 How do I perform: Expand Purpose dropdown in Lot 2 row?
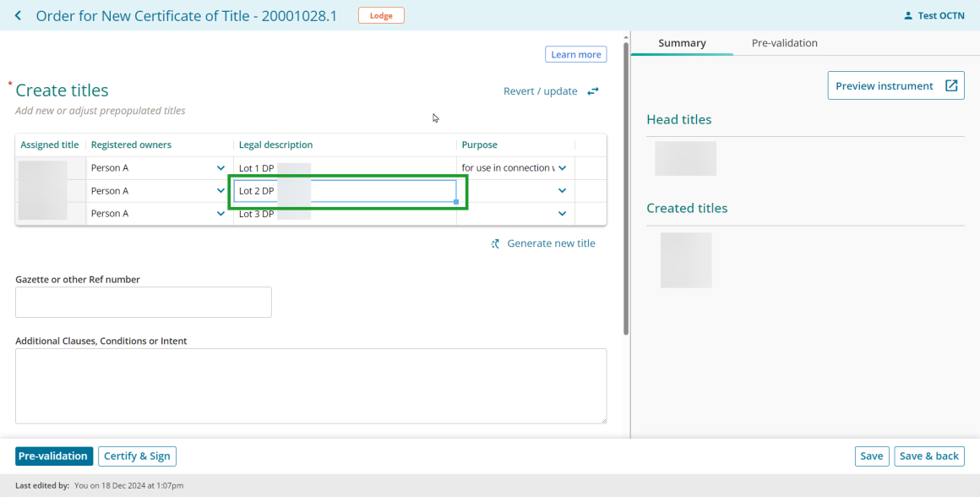[562, 191]
